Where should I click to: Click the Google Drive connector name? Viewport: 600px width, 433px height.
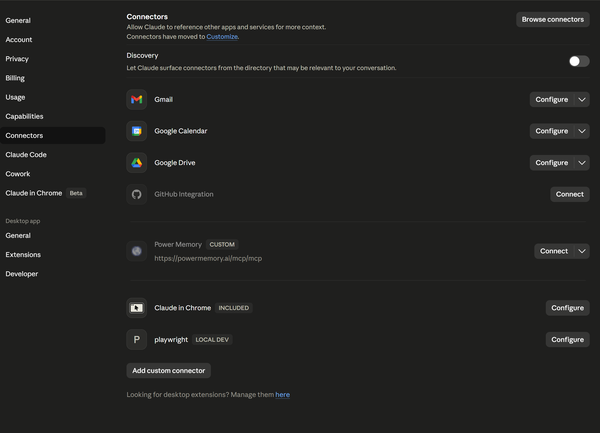tap(174, 163)
